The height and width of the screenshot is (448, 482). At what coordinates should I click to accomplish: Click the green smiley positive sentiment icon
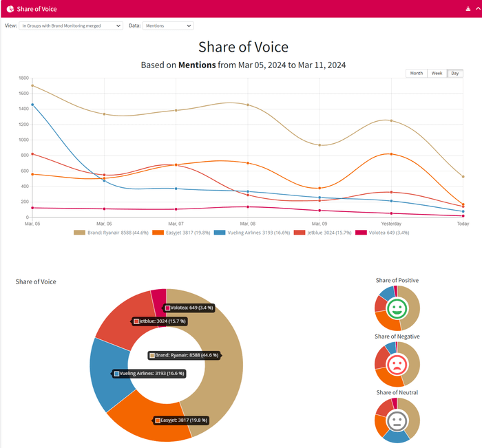(x=397, y=308)
